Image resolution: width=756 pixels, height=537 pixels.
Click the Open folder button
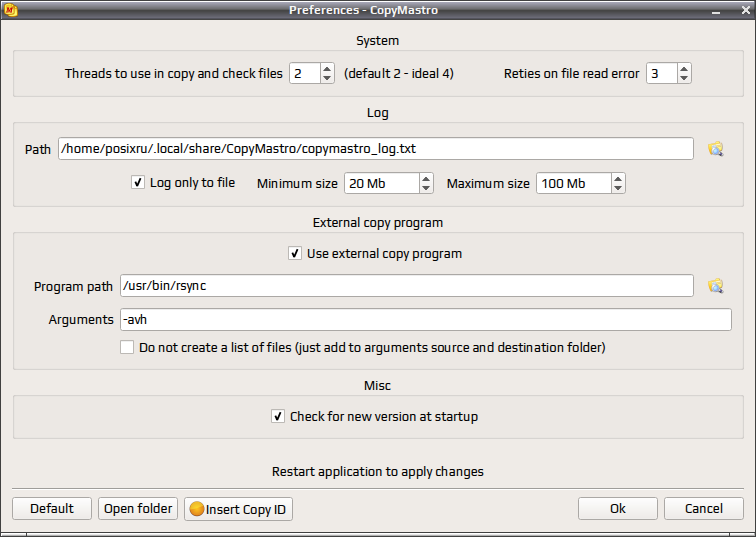pos(138,509)
